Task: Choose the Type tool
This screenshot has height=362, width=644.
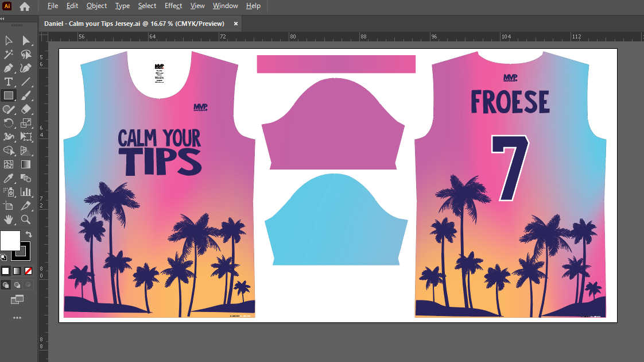Action: (9, 82)
